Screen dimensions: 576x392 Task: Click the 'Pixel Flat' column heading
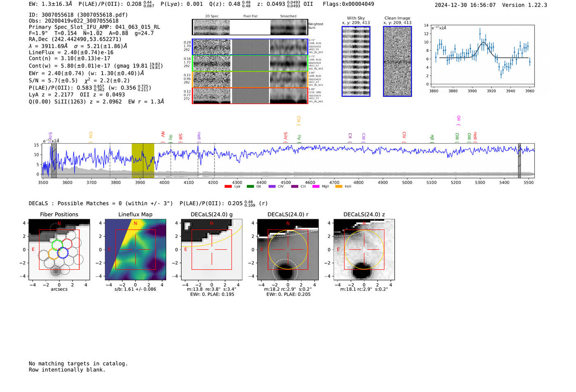click(250, 16)
